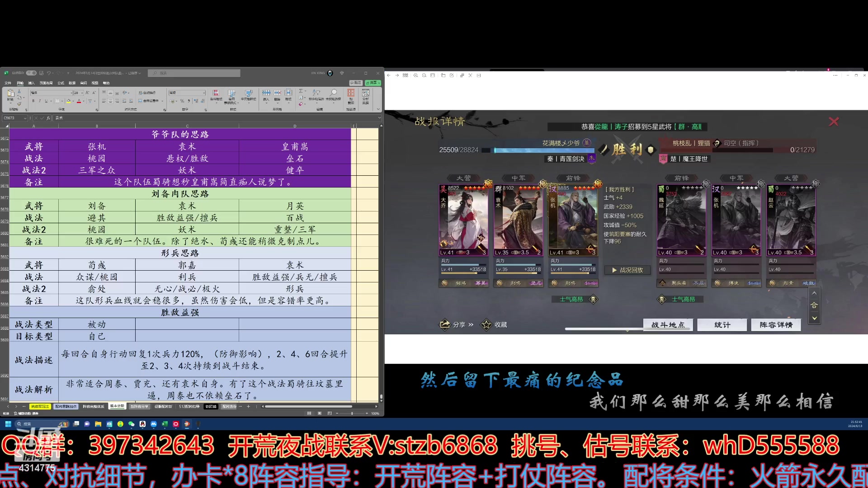Open QQ penguin icon on taskbar
The height and width of the screenshot is (488, 868).
click(x=142, y=424)
